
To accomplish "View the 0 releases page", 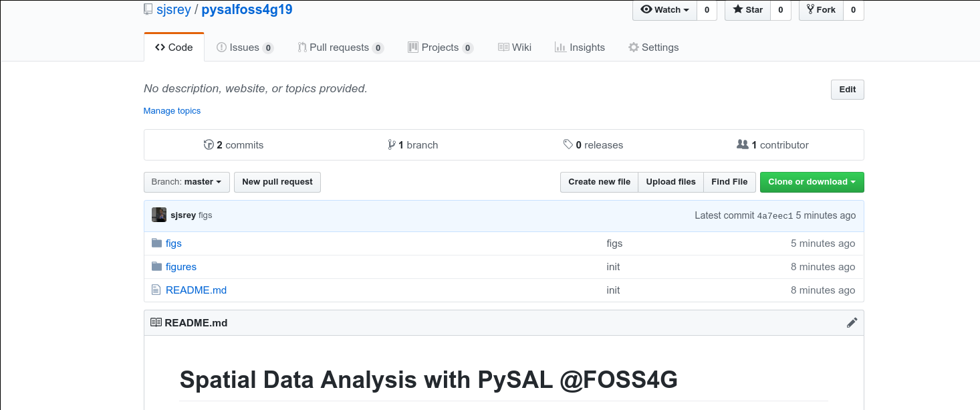I will [593, 145].
